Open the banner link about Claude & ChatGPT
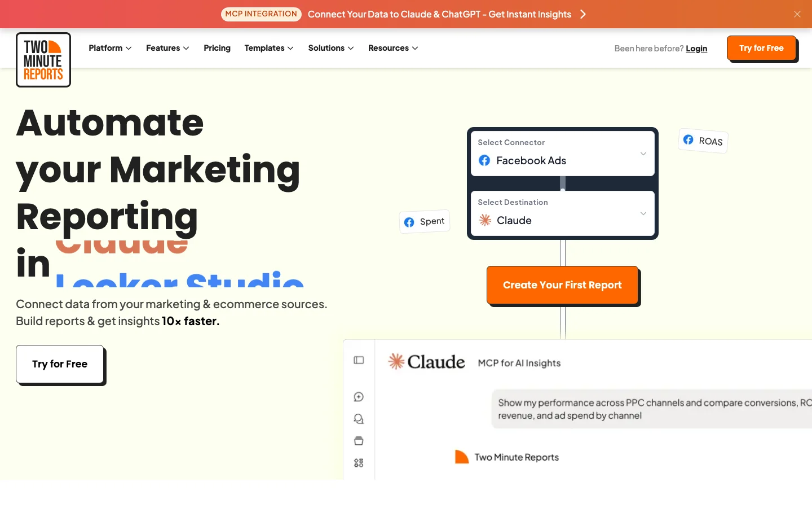This screenshot has width=812, height=508. coord(439,14)
